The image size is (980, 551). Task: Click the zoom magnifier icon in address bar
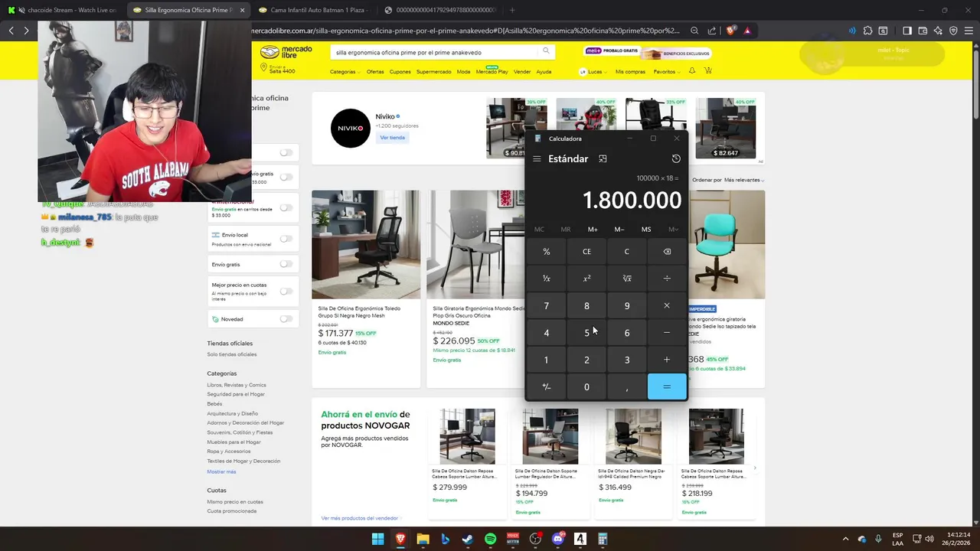pos(694,31)
